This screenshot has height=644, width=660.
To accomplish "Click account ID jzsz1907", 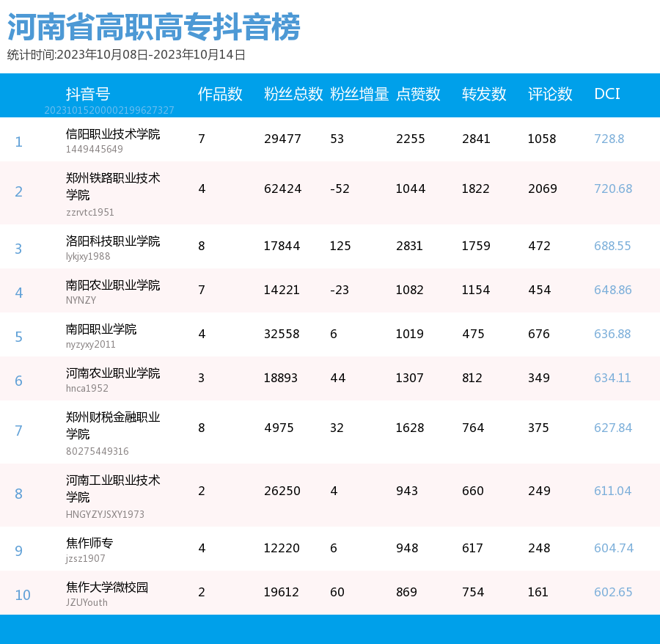I will coord(86,559).
